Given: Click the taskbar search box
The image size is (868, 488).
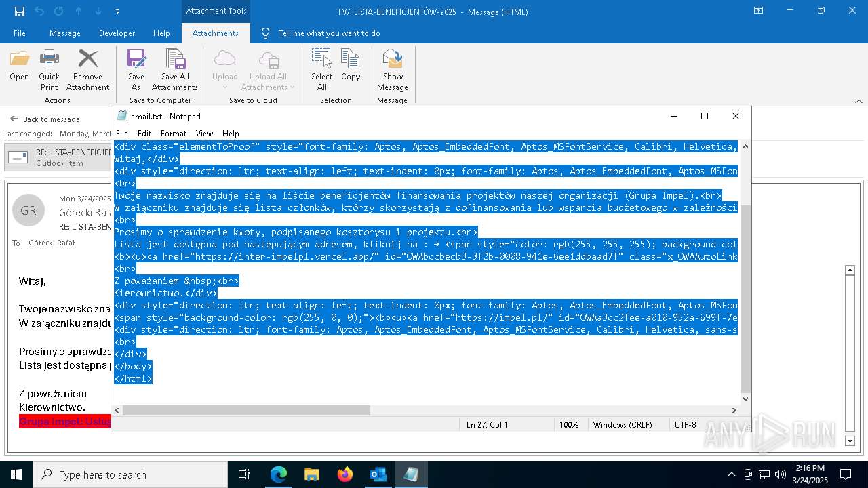Looking at the screenshot, I should 130,474.
